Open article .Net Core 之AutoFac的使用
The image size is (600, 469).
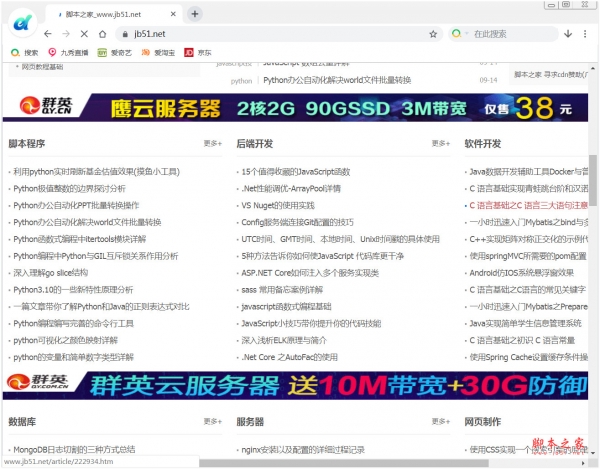[x=289, y=357]
